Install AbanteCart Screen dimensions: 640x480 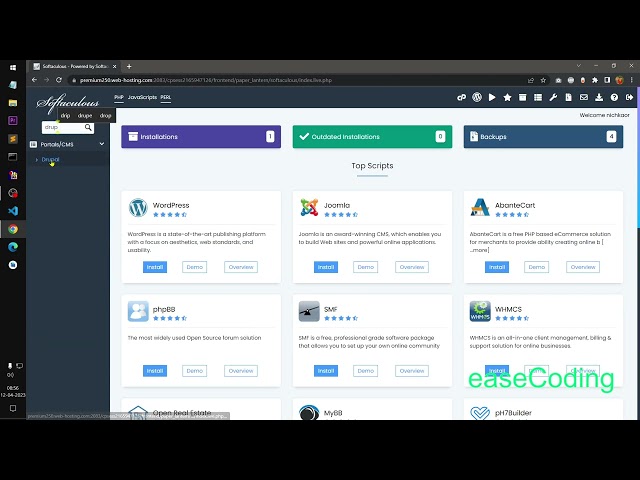click(497, 267)
